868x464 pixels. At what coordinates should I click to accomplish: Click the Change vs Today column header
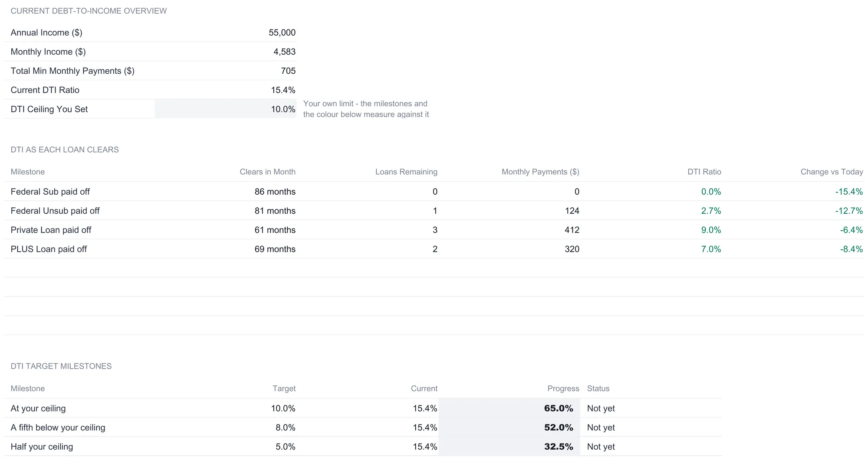coord(832,172)
